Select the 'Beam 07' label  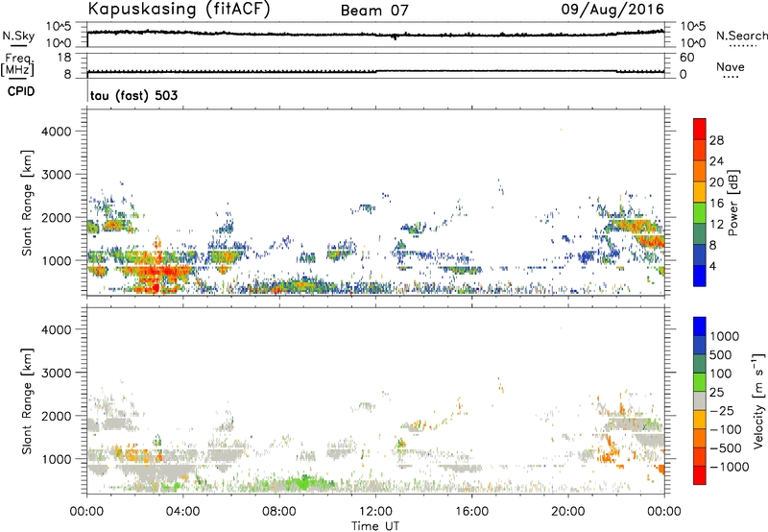pos(374,11)
